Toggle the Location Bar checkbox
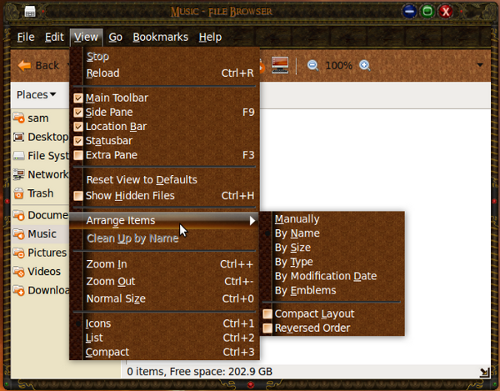 pyautogui.click(x=78, y=127)
